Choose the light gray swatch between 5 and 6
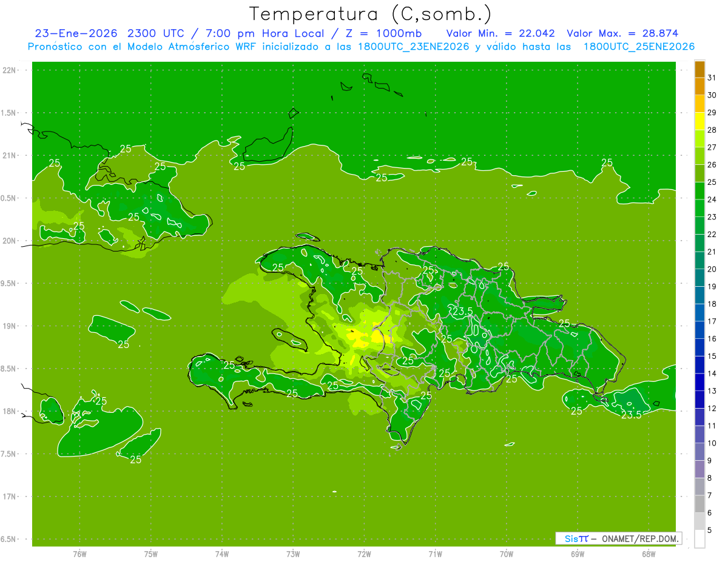Image resolution: width=728 pixels, height=562 pixels. (699, 521)
